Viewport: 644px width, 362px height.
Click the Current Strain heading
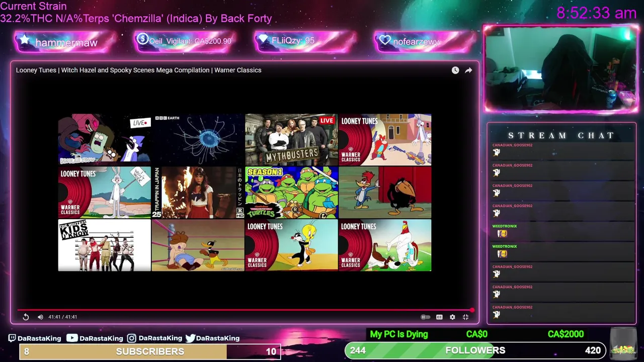coord(33,6)
